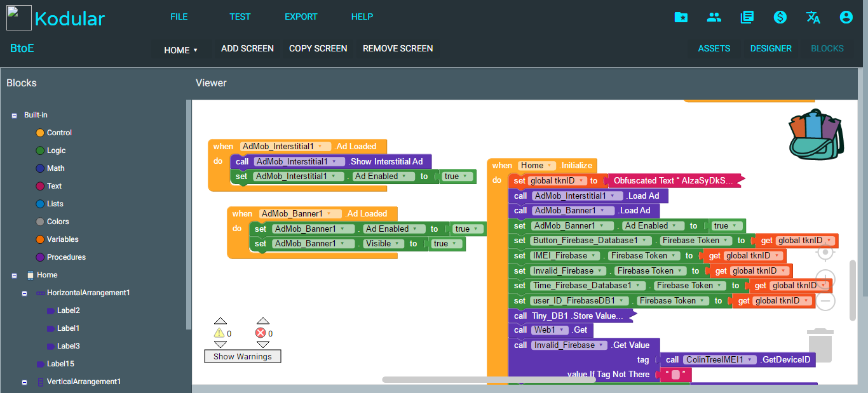Image resolution: width=868 pixels, height=393 pixels.
Task: Click the Show Warnings button
Action: (243, 356)
